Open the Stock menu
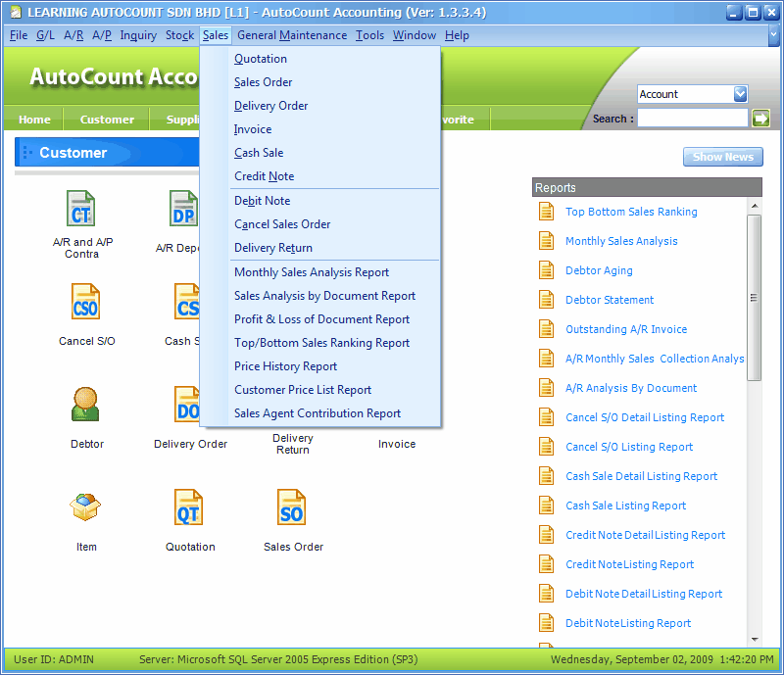 (179, 35)
